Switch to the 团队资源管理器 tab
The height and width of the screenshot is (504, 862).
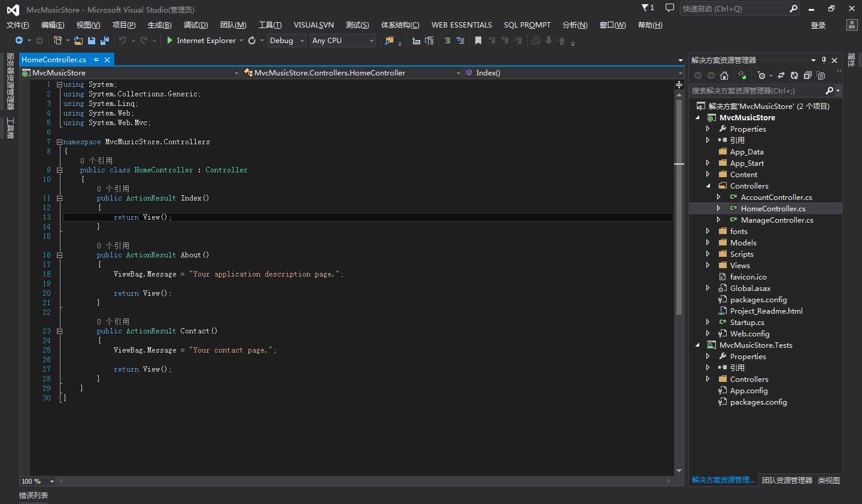click(787, 480)
